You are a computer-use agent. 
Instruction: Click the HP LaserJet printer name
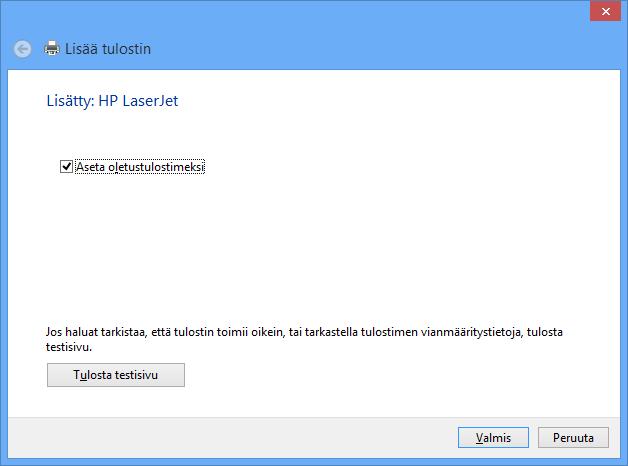(x=138, y=101)
